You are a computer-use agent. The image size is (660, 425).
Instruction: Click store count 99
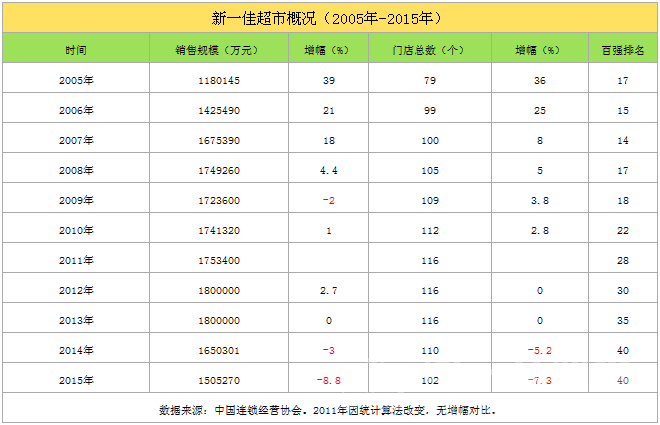[x=430, y=111]
